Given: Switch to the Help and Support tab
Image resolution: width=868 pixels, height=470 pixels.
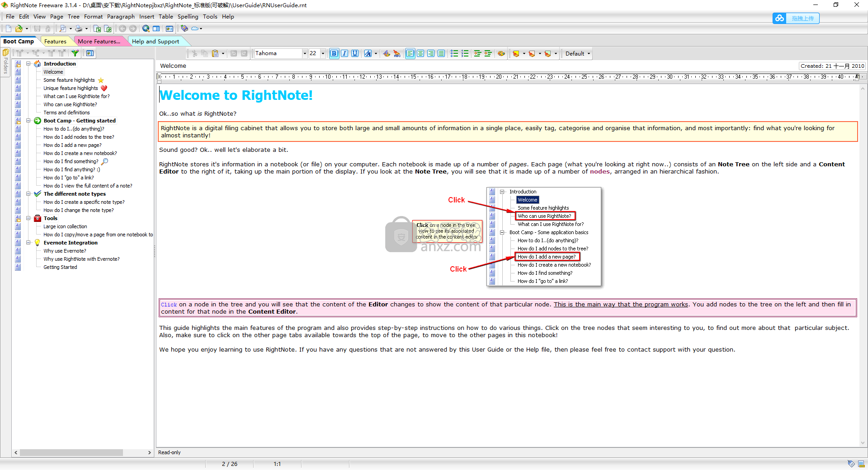Looking at the screenshot, I should [x=156, y=41].
